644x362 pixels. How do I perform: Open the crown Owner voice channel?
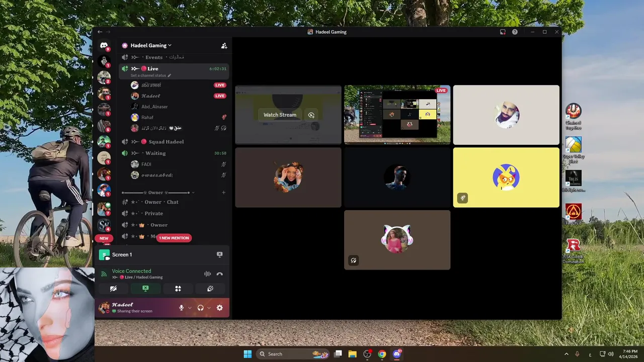pos(174,225)
